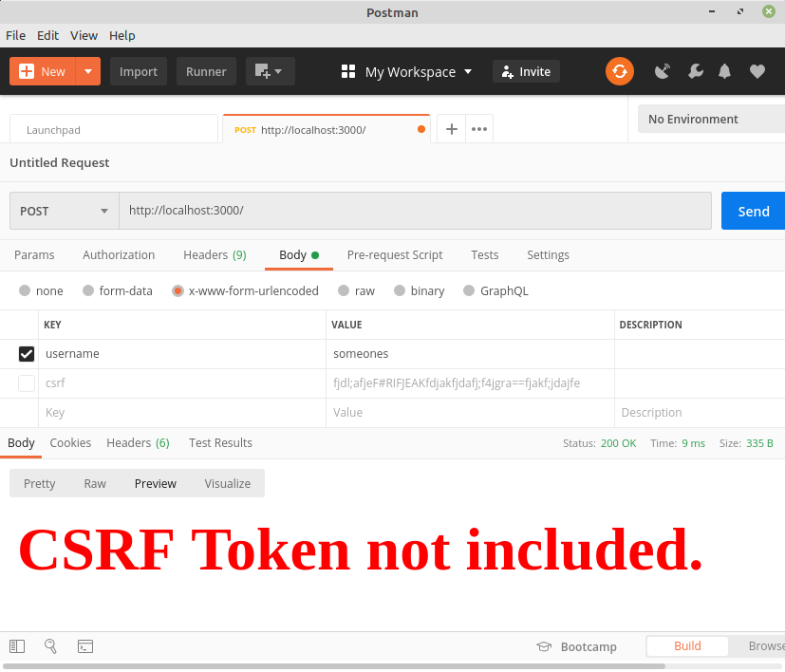The width and height of the screenshot is (785, 672).
Task: Switch response view to Pretty
Action: click(x=40, y=483)
